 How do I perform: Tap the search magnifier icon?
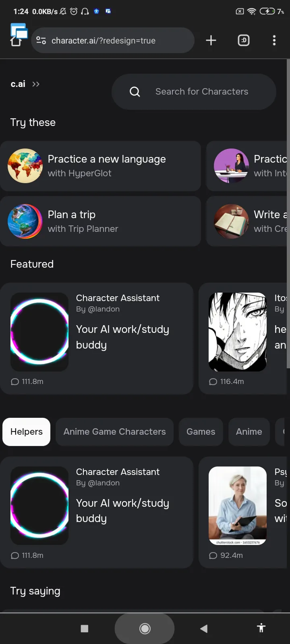[x=135, y=92]
